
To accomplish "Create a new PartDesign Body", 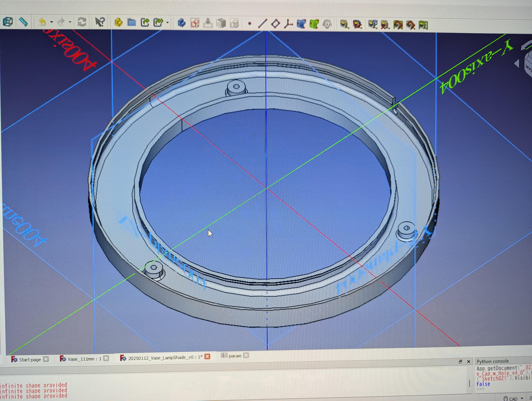I will point(182,23).
